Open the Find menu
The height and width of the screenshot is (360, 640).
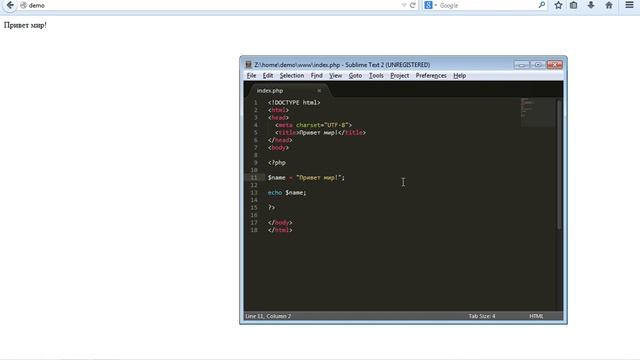316,76
